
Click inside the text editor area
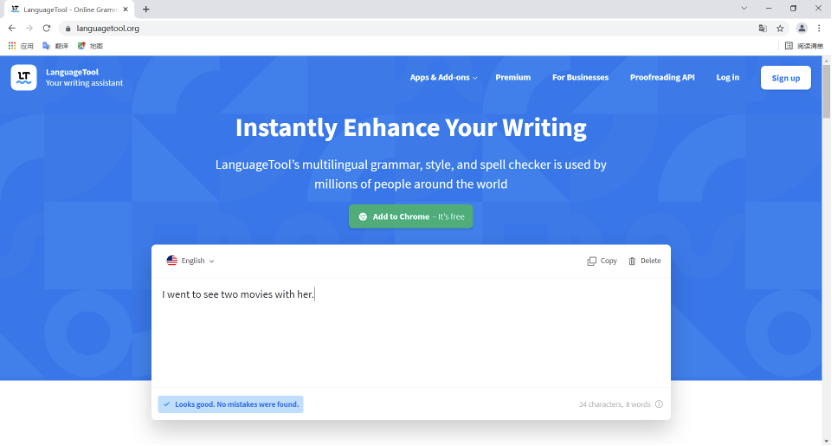pyautogui.click(x=411, y=332)
